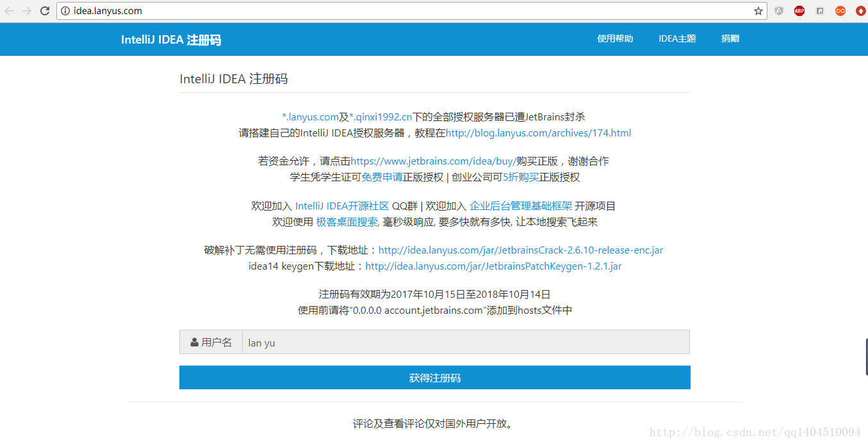Screen dimensions: 868x445
Task: Open the *.qinxi1992.cn link
Action: 381,117
